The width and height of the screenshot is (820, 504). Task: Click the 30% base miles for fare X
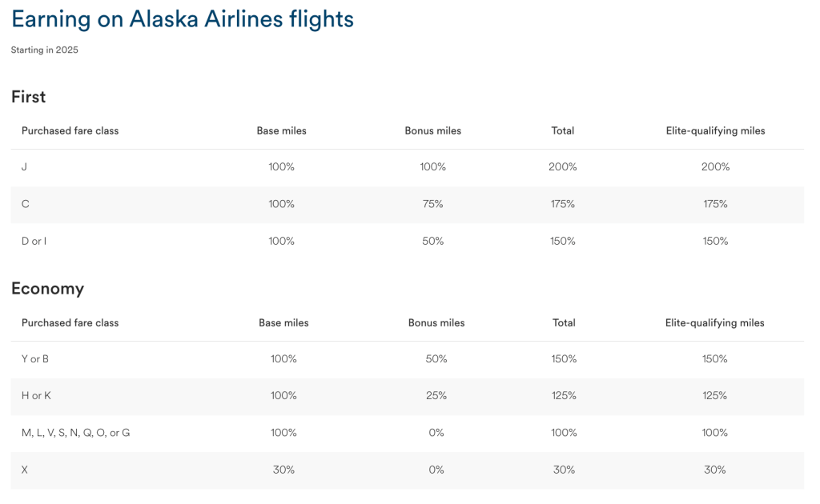283,470
